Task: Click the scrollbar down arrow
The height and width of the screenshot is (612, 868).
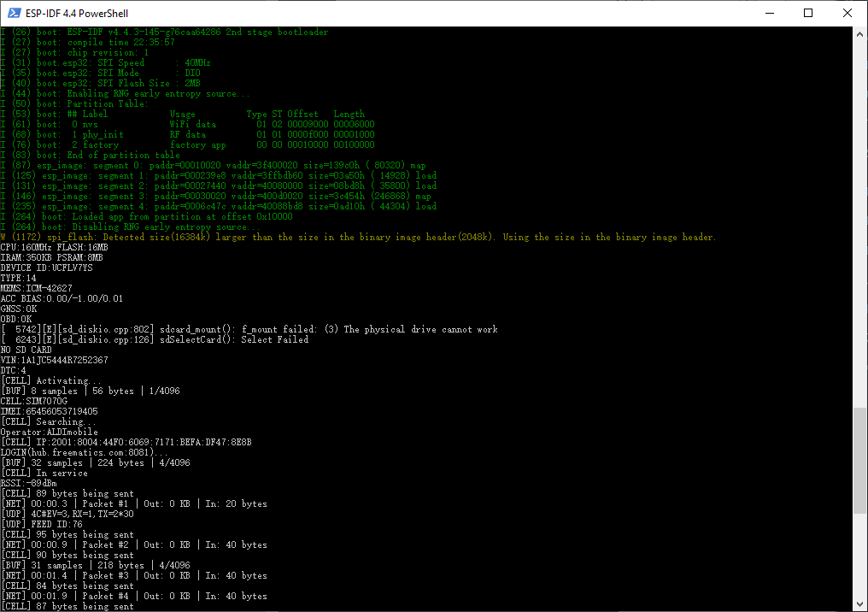Action: 859,603
